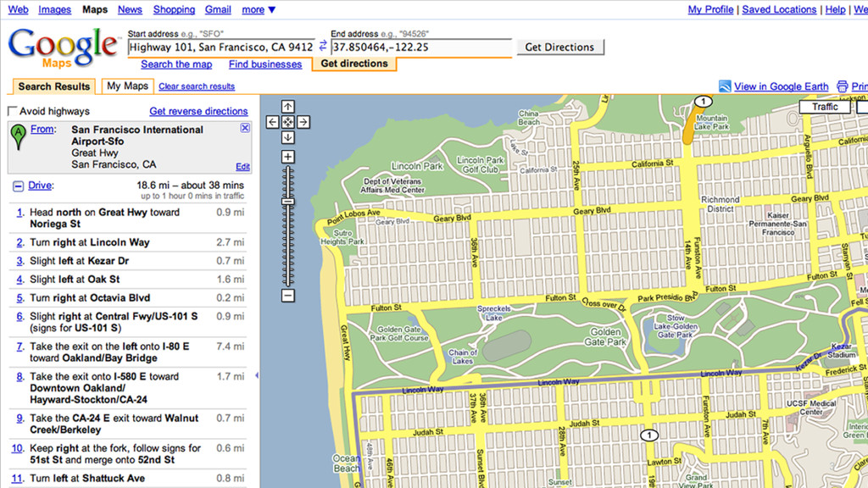Click 'UCSF Medical Center' map label
Viewport: 868px width, 488px height.
[811, 408]
